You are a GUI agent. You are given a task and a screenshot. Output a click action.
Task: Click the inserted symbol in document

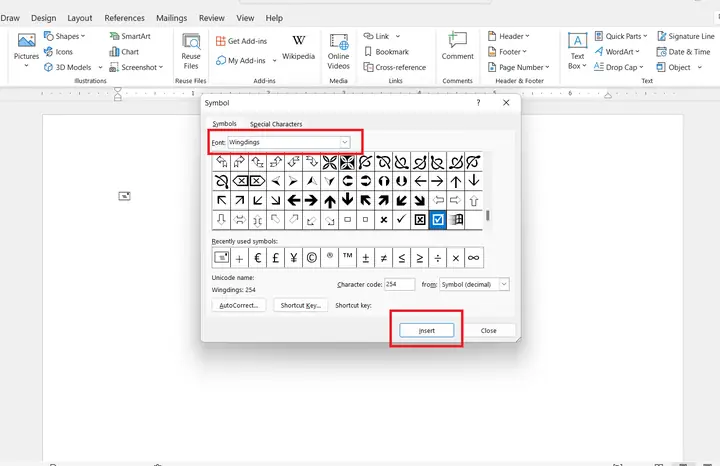tap(124, 196)
